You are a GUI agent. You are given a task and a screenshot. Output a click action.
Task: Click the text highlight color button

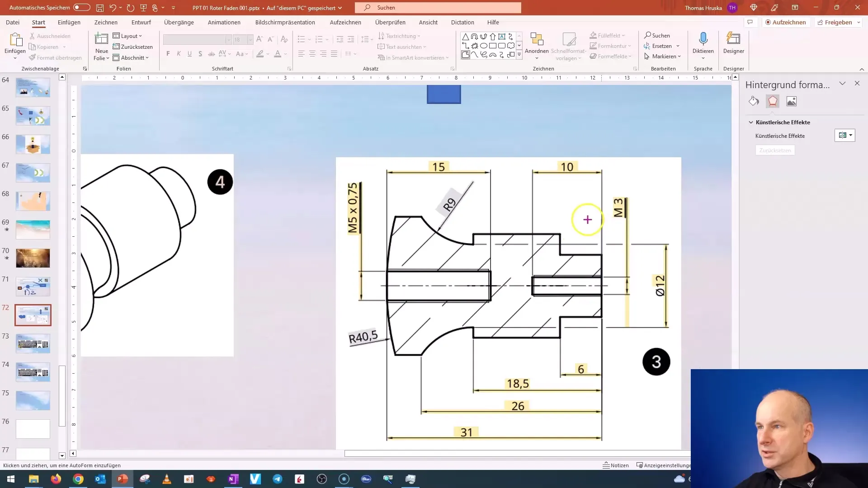(x=260, y=54)
